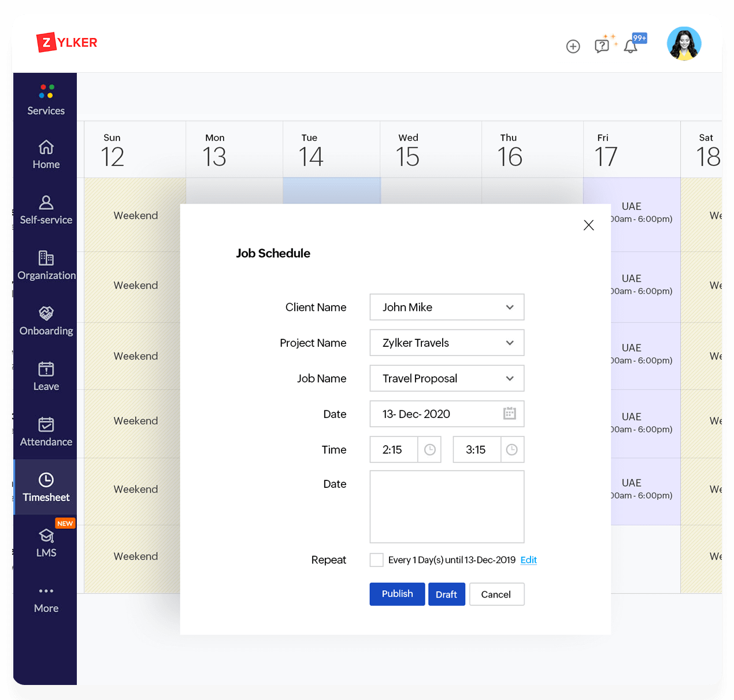Open the LMS section
This screenshot has height=700, width=734.
[46, 543]
